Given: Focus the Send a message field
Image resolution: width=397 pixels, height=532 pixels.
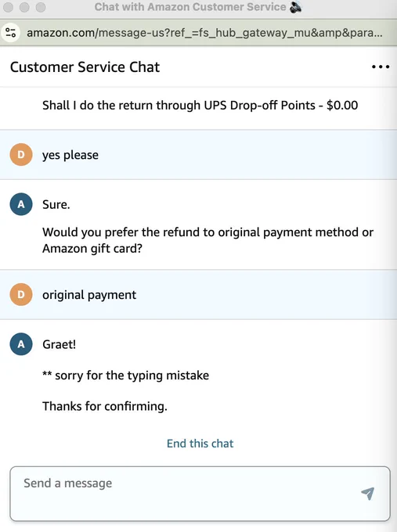Looking at the screenshot, I should (200, 494).
